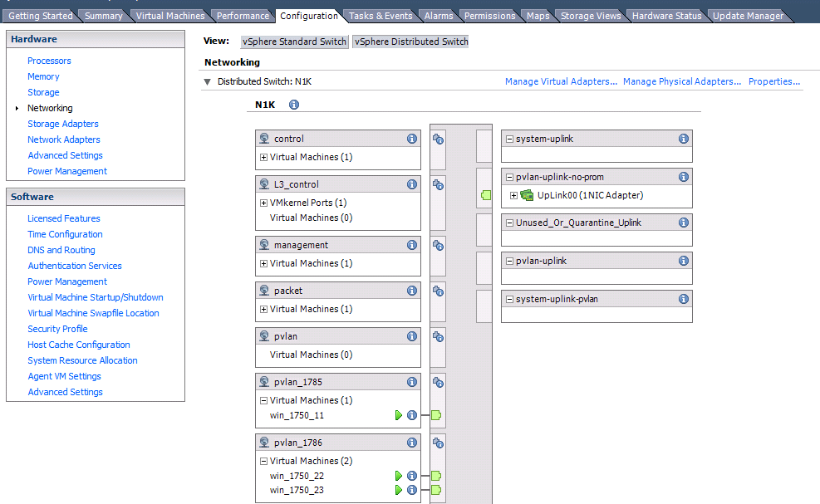
Task: Expand Virtual Machines under management
Action: (263, 263)
